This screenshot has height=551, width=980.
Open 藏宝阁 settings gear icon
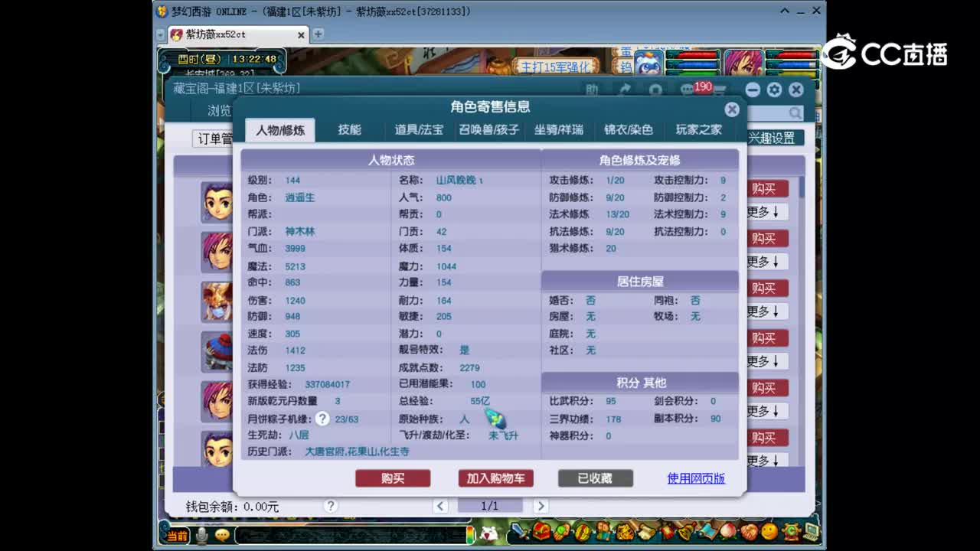[774, 90]
